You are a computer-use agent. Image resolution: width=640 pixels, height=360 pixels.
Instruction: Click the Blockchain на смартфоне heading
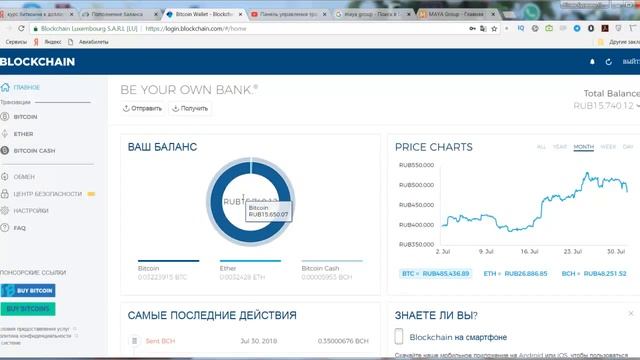pos(458,337)
